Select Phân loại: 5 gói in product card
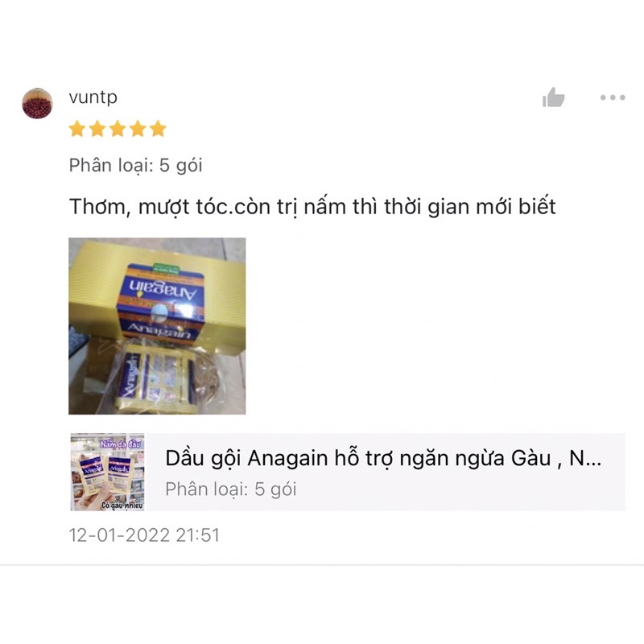The image size is (644, 644). (231, 489)
